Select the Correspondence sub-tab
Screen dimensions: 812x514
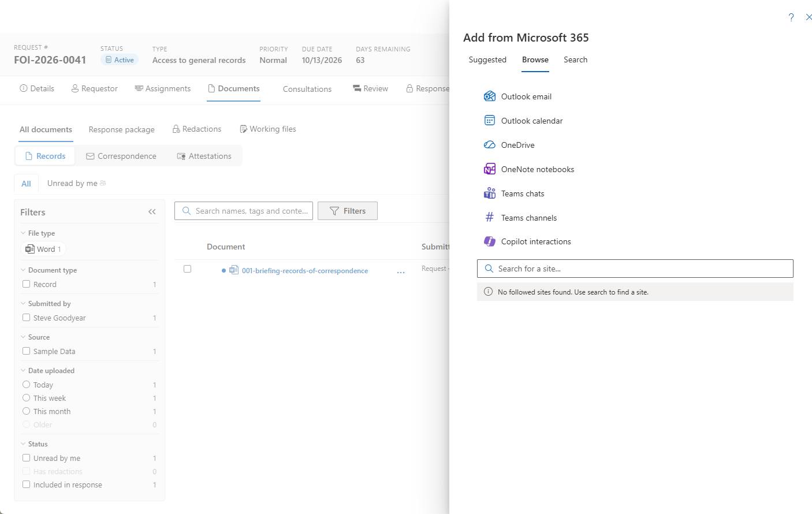[121, 156]
